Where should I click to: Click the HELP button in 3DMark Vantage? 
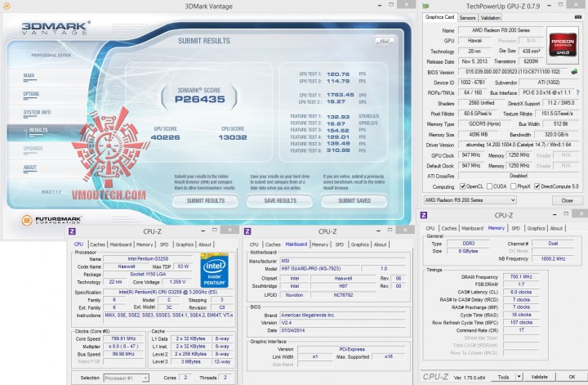coord(385,41)
